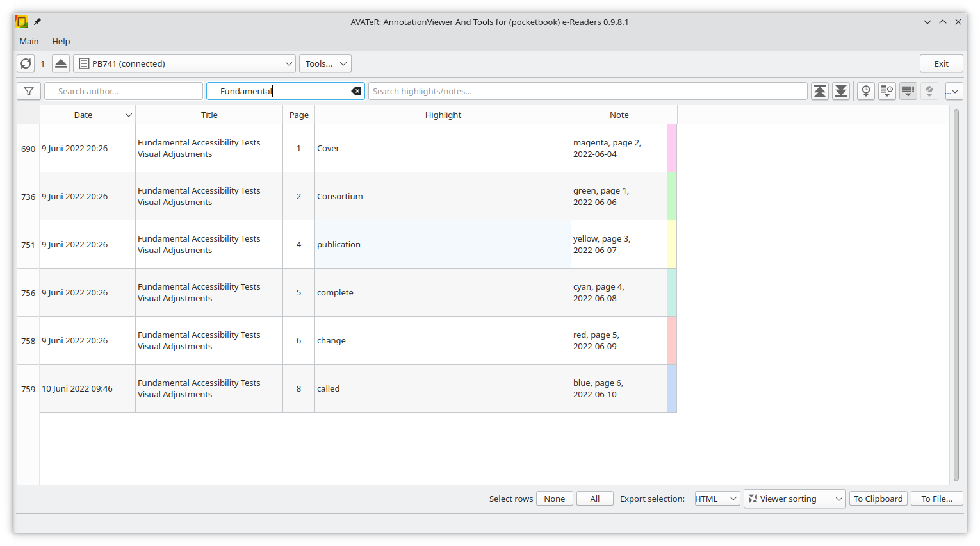Screen dimensions: 980x546
Task: Click the yellow color swatch in row 751
Action: tap(672, 244)
